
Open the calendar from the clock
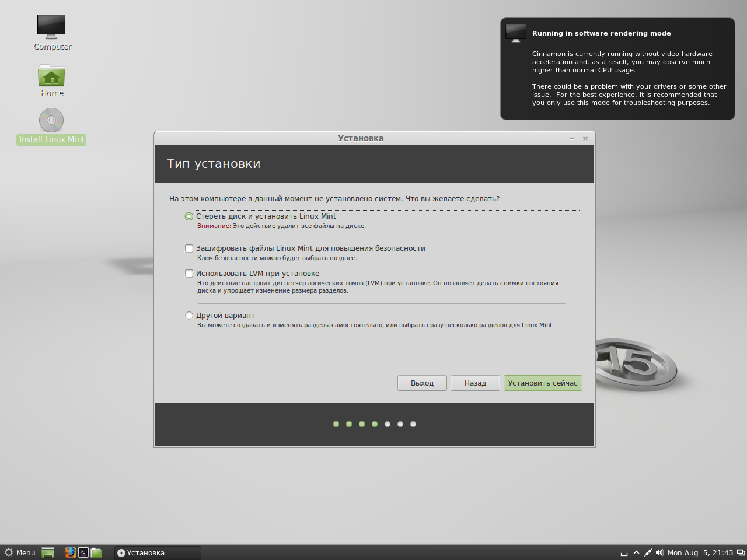click(x=700, y=552)
